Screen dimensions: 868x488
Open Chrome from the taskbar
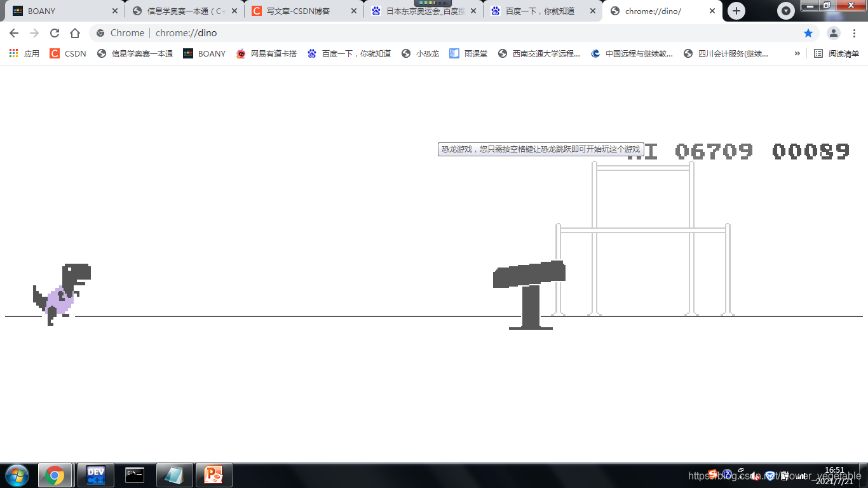(x=55, y=475)
